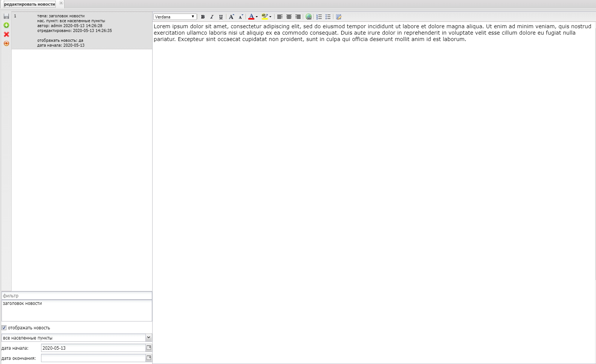Apply underline formatting
Image resolution: width=596 pixels, height=364 pixels.
pos(221,17)
